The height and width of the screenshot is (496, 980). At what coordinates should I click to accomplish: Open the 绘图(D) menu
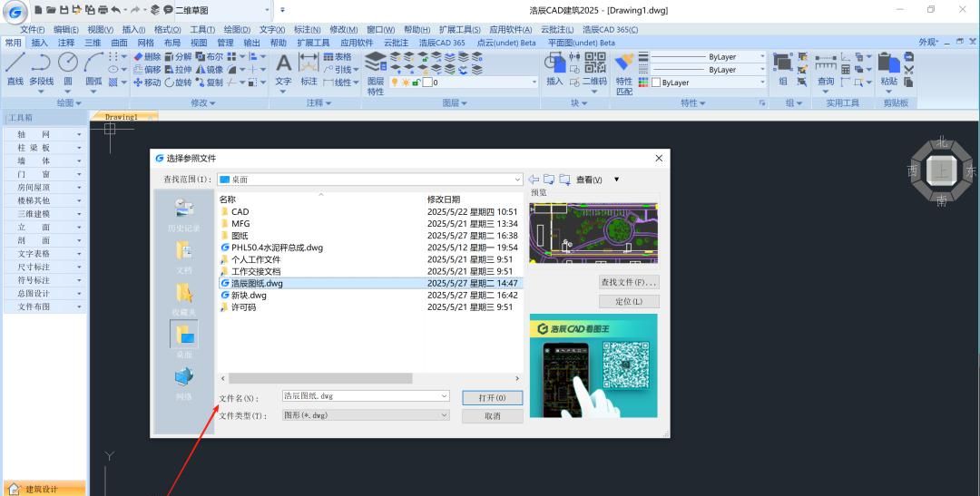237,30
